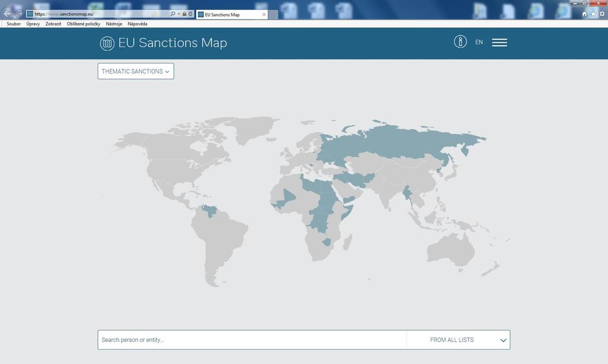Select Venezuela on the sanctions map
Image resolution: width=608 pixels, height=364 pixels.
(210, 210)
